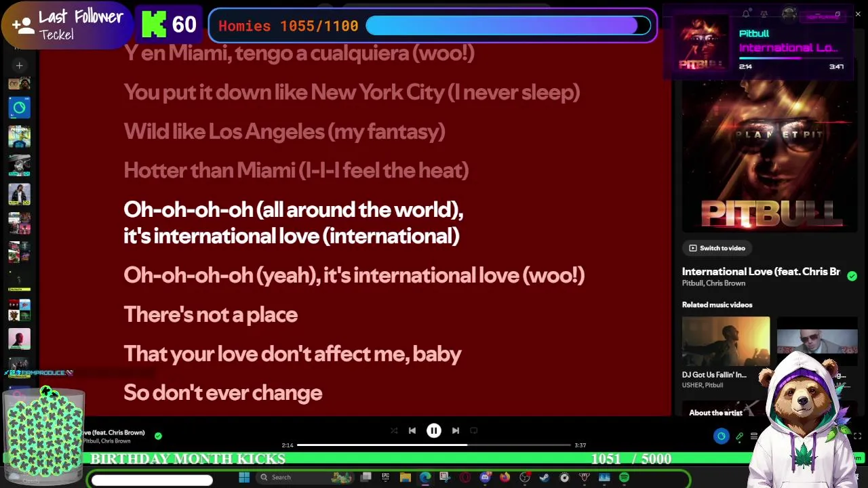The width and height of the screenshot is (868, 488).
Task: Jump to the lyric 'Hotter than Miami'
Action: [296, 171]
